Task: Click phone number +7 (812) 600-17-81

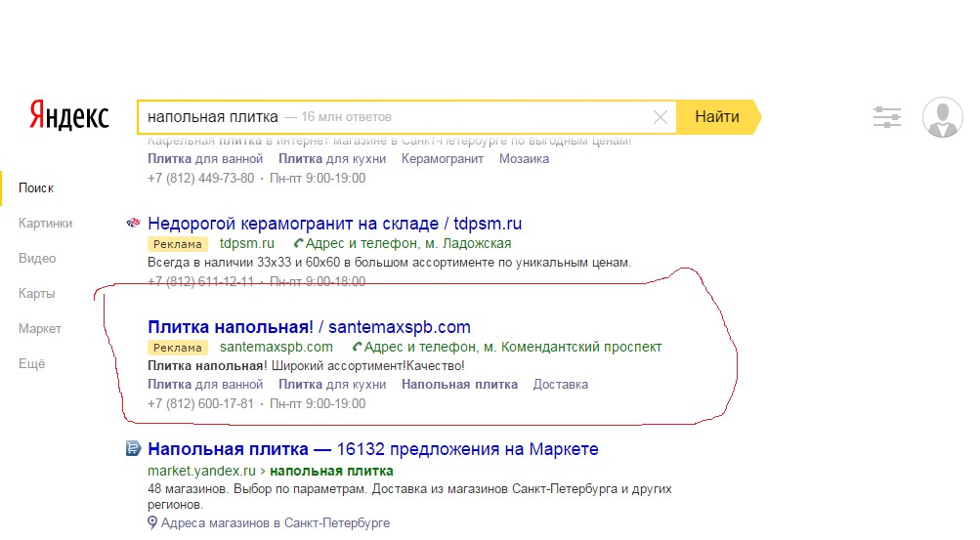Action: point(200,404)
